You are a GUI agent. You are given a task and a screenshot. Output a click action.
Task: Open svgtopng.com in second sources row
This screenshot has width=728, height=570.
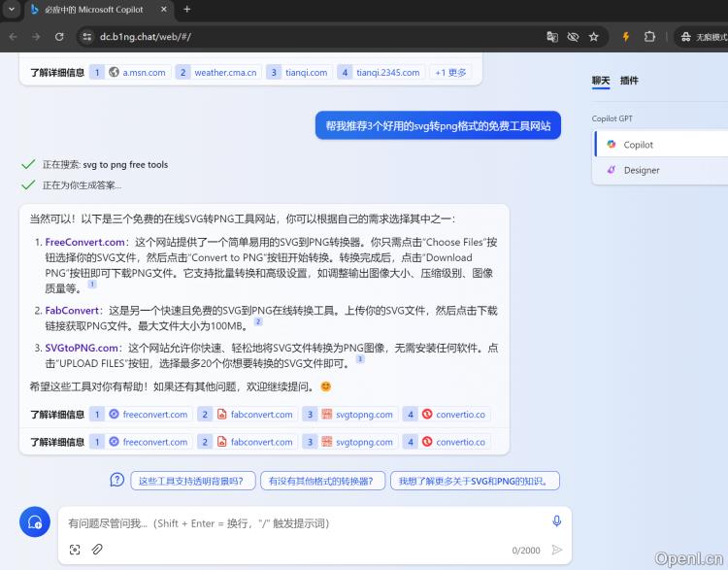tap(350, 442)
